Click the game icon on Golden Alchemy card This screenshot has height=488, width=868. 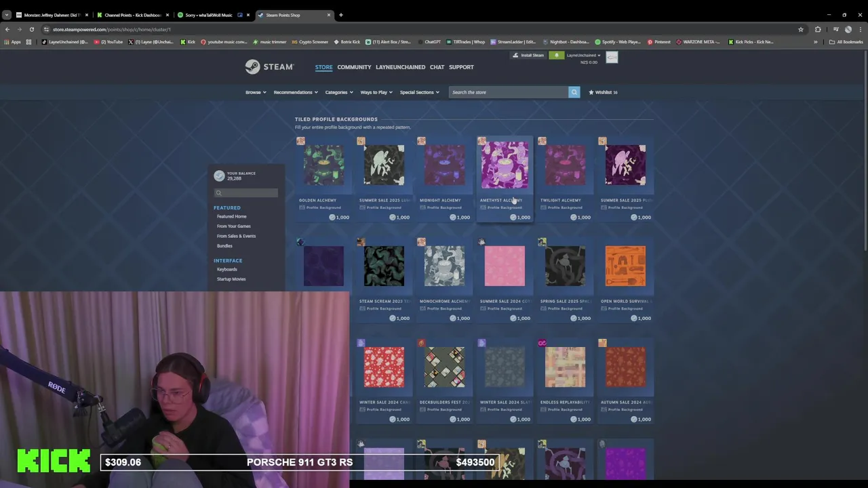301,141
